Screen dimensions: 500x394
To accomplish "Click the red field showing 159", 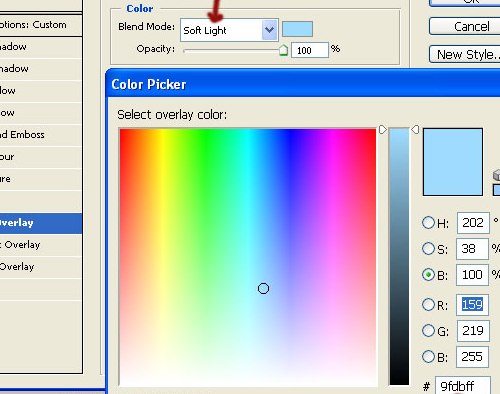I will coord(472,305).
